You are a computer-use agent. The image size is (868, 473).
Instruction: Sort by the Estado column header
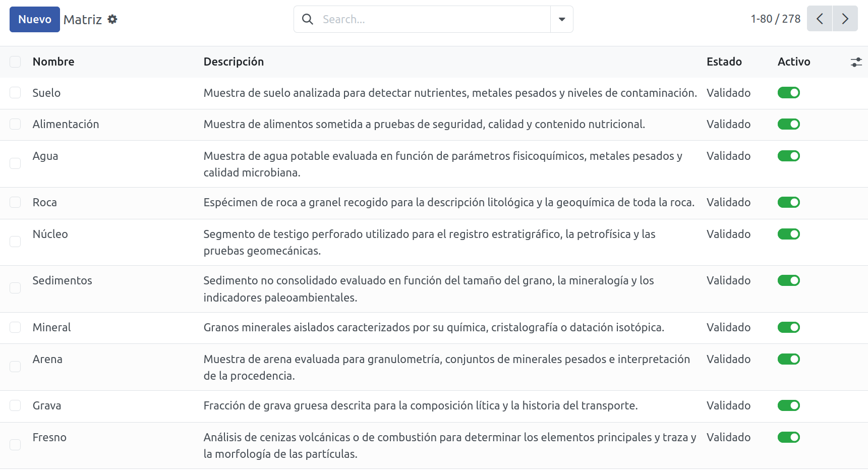724,62
